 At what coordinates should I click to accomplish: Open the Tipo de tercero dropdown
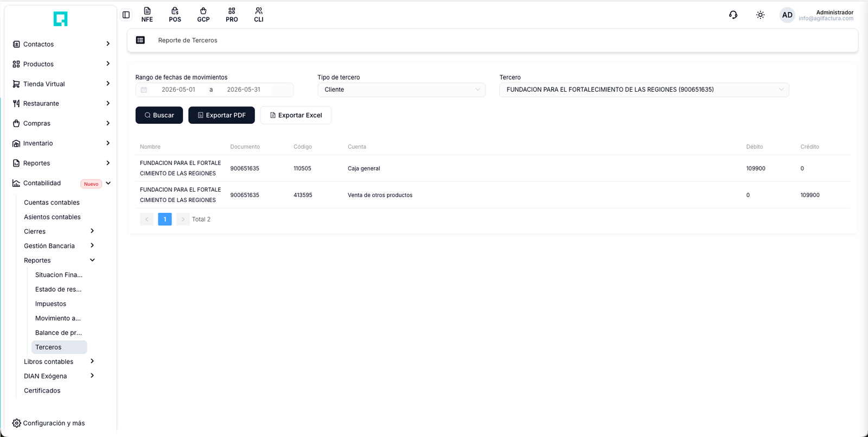(x=401, y=90)
